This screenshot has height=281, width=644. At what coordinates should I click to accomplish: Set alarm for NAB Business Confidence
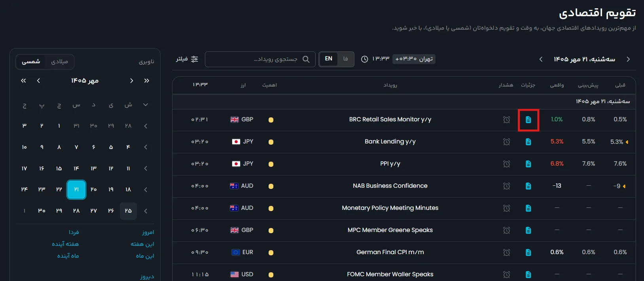coord(506,186)
